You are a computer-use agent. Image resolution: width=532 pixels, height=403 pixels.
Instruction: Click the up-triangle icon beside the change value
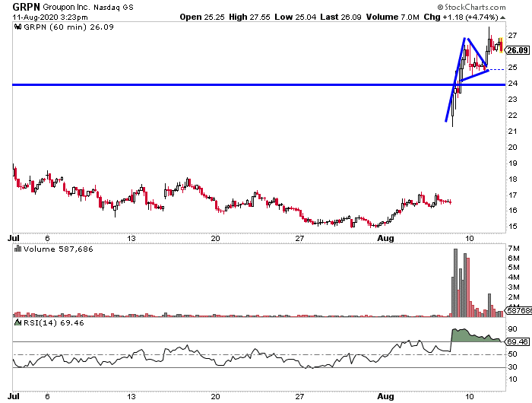[x=502, y=17]
